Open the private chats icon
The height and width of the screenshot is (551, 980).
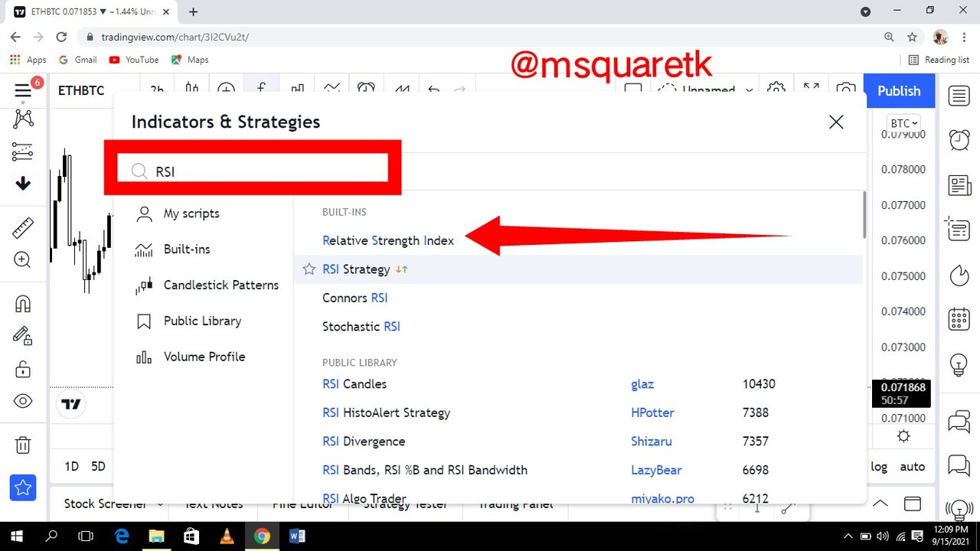click(x=959, y=465)
